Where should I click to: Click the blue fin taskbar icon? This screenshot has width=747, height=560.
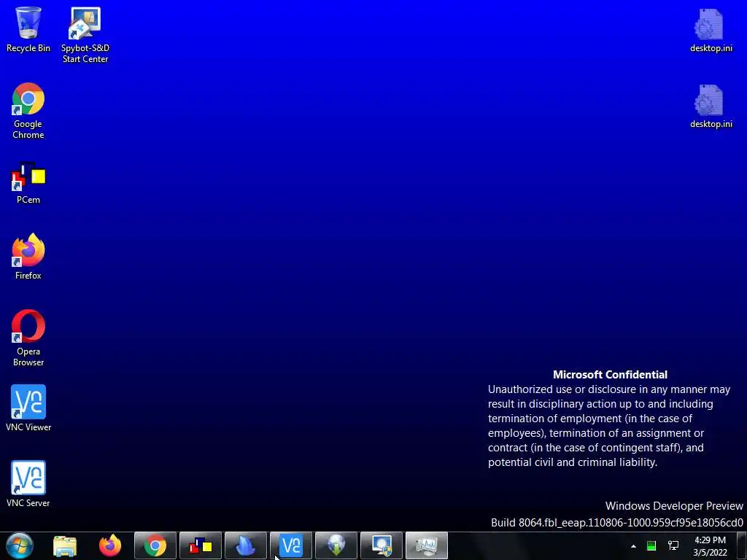tap(246, 545)
